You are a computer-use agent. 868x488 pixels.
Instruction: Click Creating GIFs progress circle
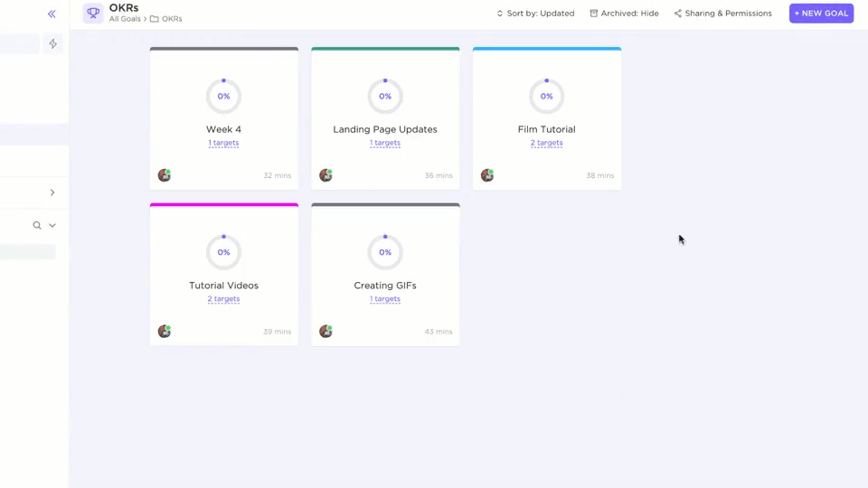click(385, 252)
